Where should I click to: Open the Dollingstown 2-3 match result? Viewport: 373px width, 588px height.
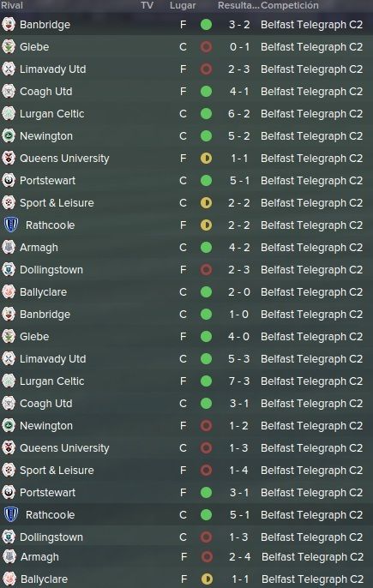pos(239,270)
